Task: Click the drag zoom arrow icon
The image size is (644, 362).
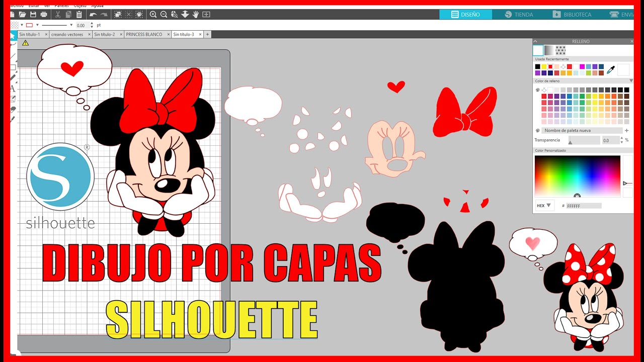Action: [185, 15]
